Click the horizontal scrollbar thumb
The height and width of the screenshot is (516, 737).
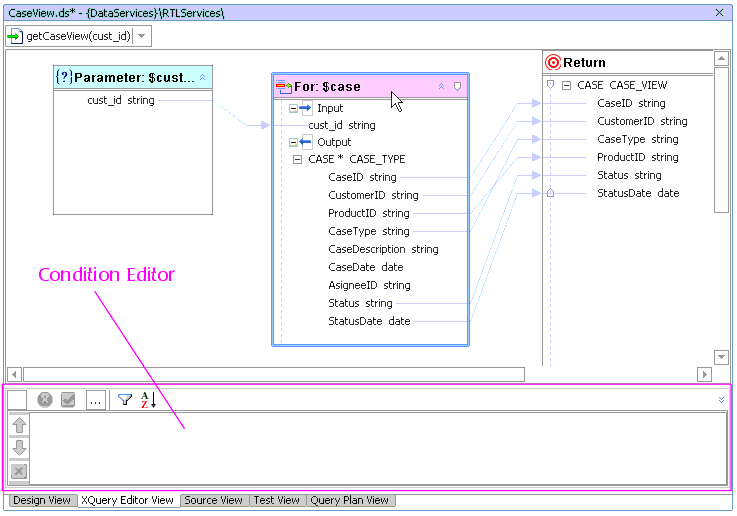coord(274,375)
